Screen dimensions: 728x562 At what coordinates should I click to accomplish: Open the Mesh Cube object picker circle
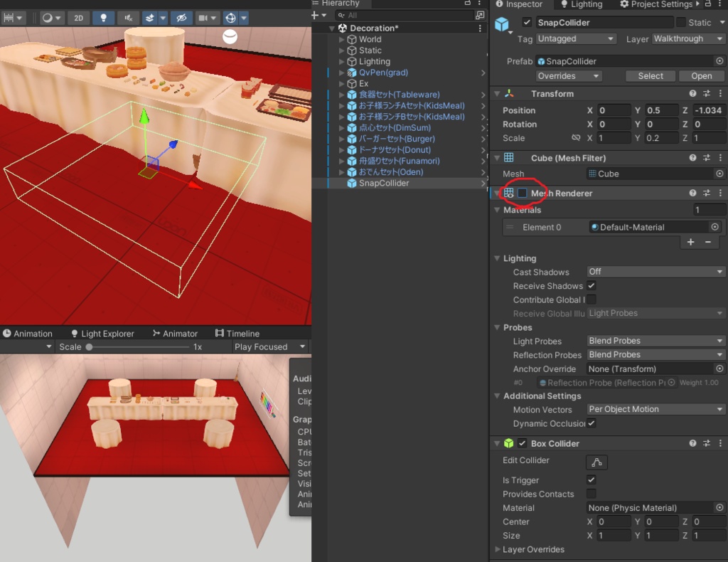pyautogui.click(x=719, y=174)
